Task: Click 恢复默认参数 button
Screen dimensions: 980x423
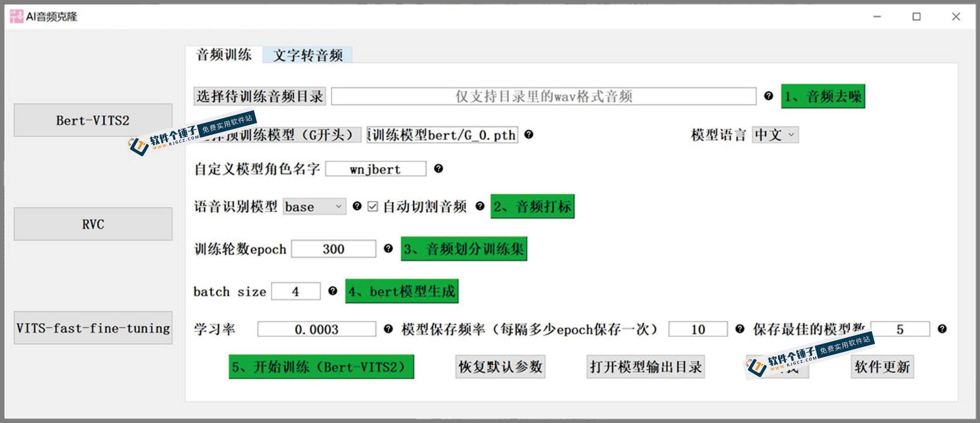Action: pyautogui.click(x=500, y=367)
